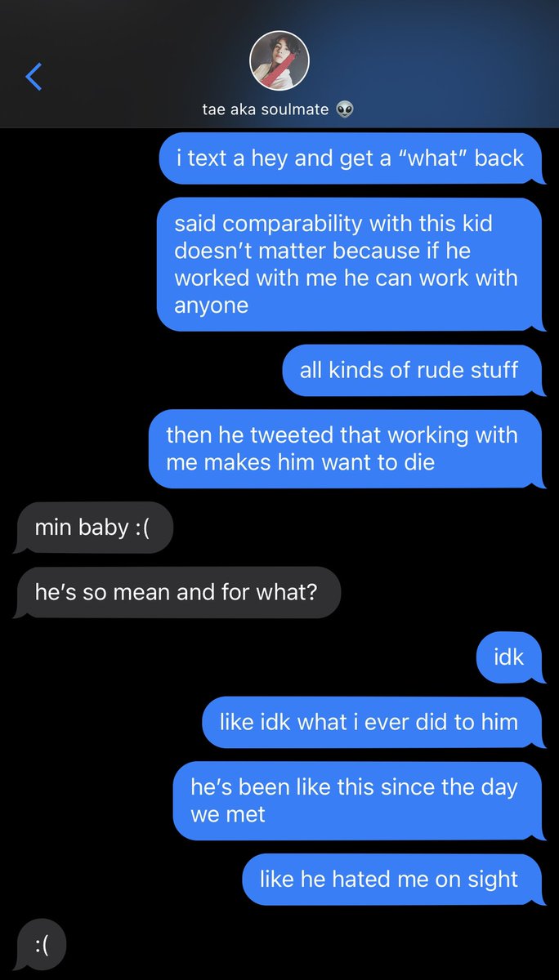Tap the 'all kinds of rude stuff' bubble

(412, 370)
